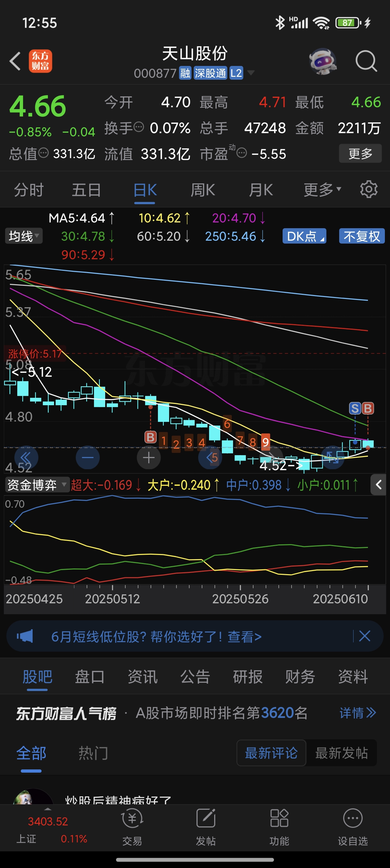Switch to 周K chart tab

pyautogui.click(x=203, y=189)
